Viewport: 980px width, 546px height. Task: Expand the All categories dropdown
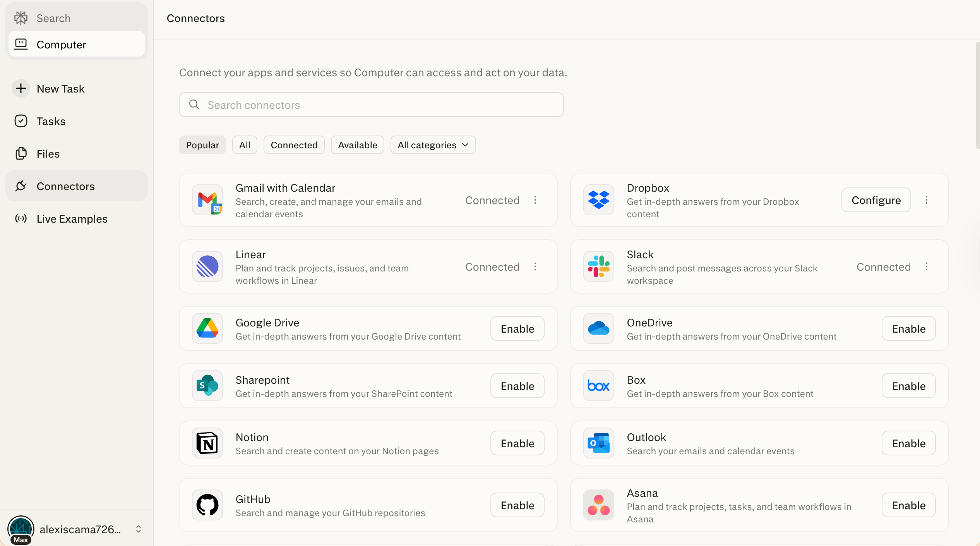coord(433,145)
